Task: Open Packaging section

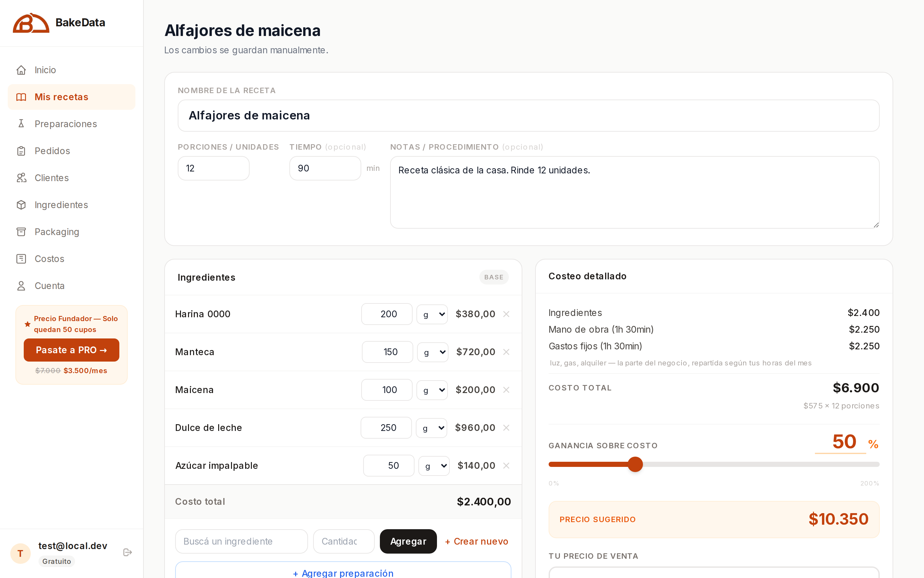Action: (72, 232)
